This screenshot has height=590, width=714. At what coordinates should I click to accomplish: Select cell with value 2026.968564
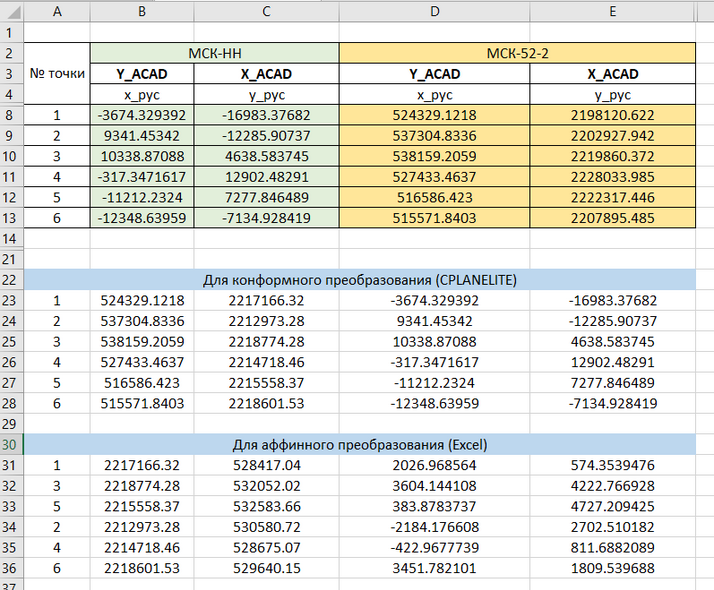click(x=435, y=465)
